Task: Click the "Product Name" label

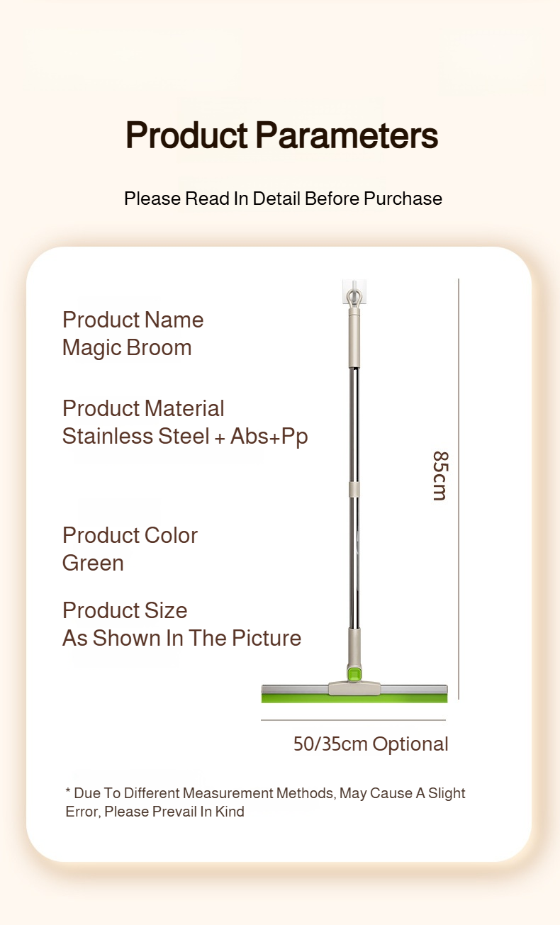Action: [133, 320]
